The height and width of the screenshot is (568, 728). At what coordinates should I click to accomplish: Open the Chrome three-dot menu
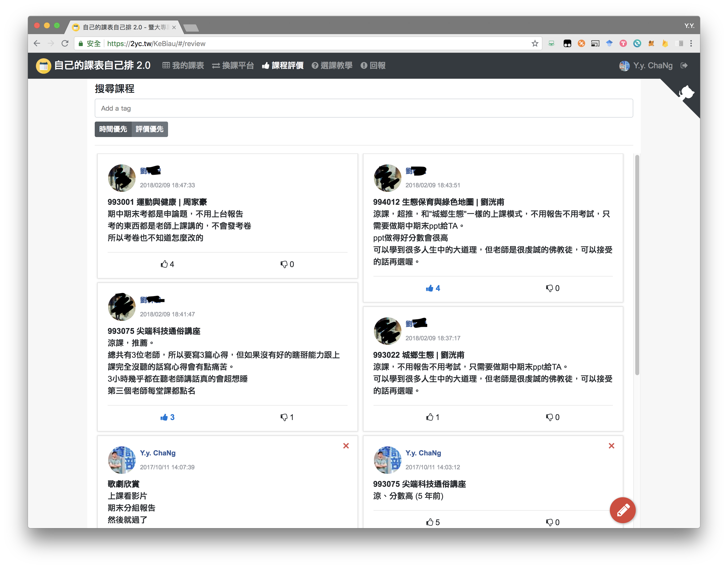(x=691, y=44)
